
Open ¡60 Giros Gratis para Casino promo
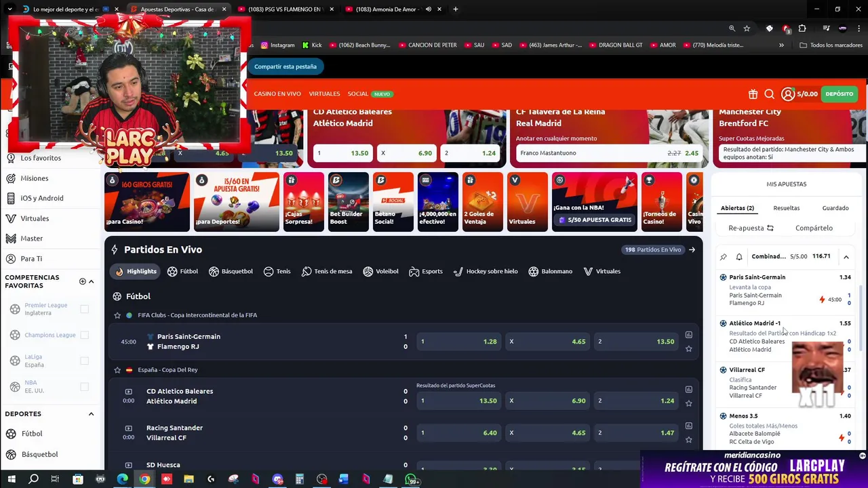pyautogui.click(x=147, y=202)
